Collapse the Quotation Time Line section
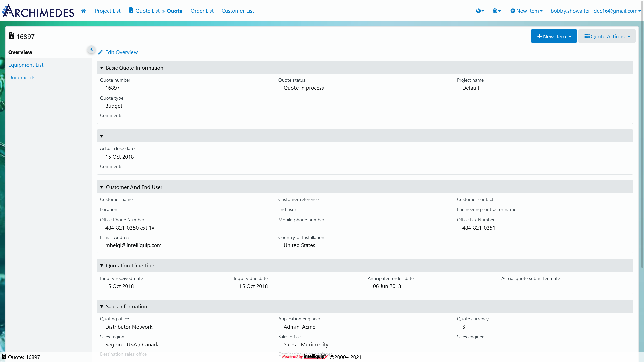 [102, 266]
